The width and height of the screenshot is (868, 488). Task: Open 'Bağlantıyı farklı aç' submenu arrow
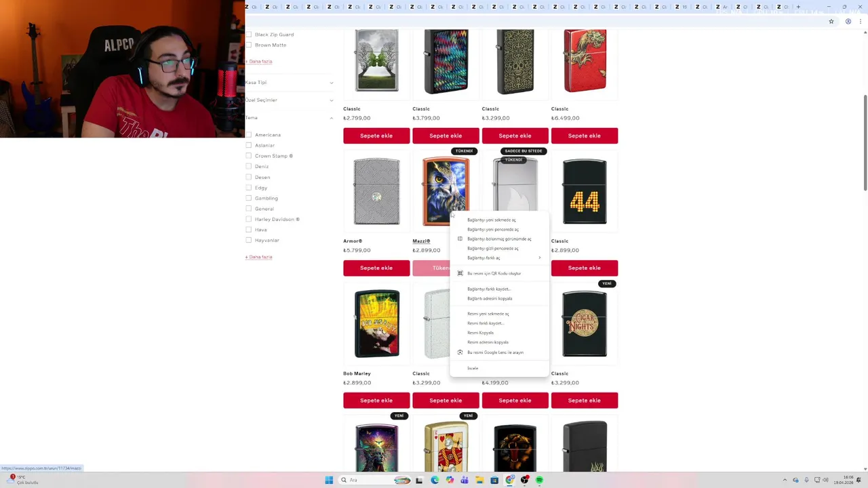[540, 258]
